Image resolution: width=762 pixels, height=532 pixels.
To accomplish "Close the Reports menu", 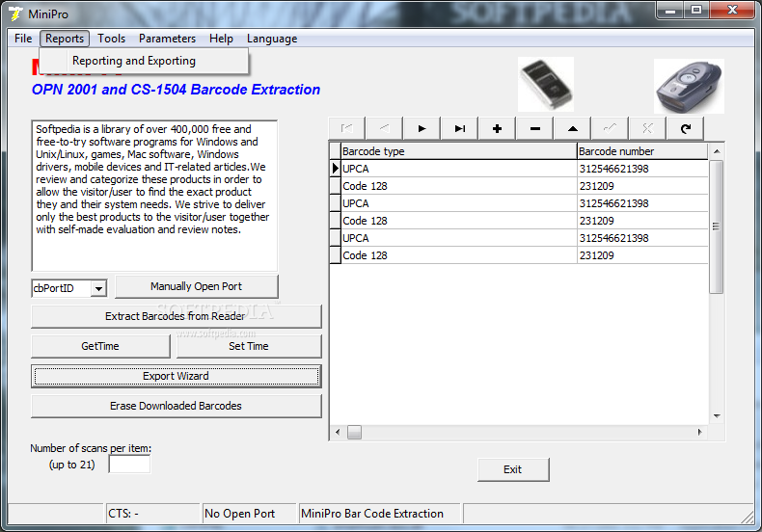I will (x=65, y=39).
